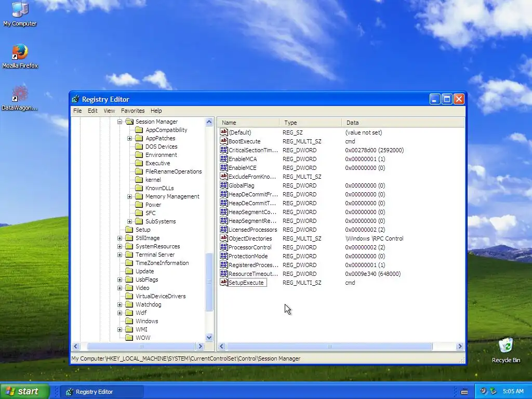Click the tree pane scroll up arrow
Image resolution: width=532 pixels, height=399 pixels.
[x=209, y=122]
